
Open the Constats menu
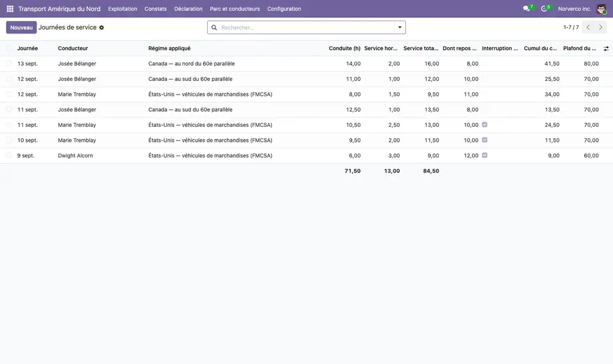point(156,8)
